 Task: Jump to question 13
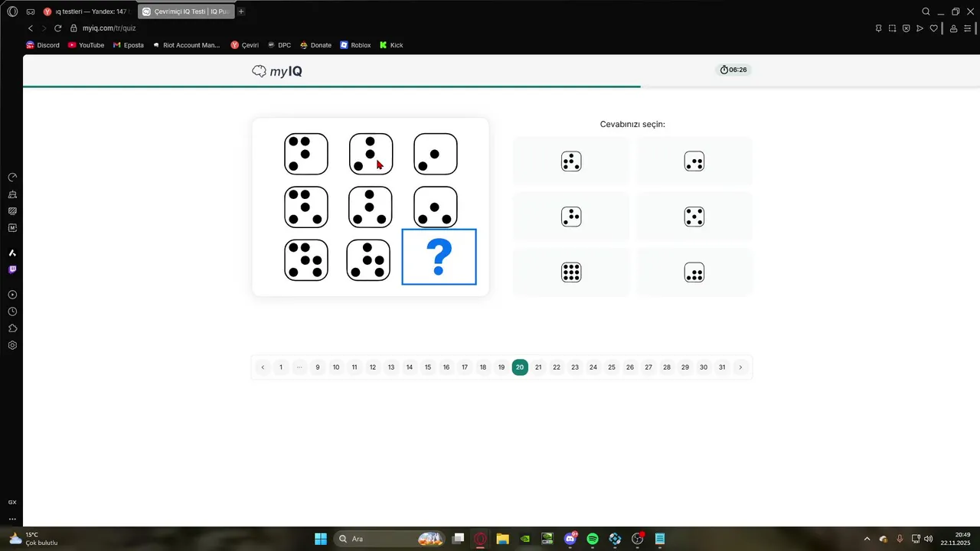[x=391, y=367]
